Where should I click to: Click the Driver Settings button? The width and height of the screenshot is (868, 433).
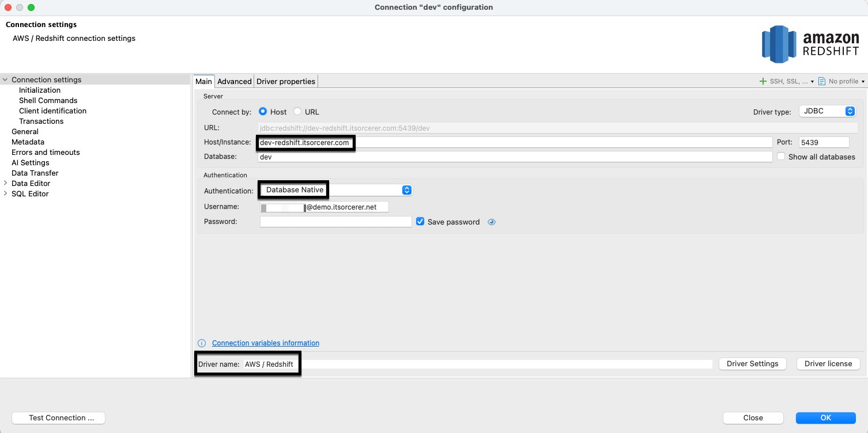tap(752, 363)
